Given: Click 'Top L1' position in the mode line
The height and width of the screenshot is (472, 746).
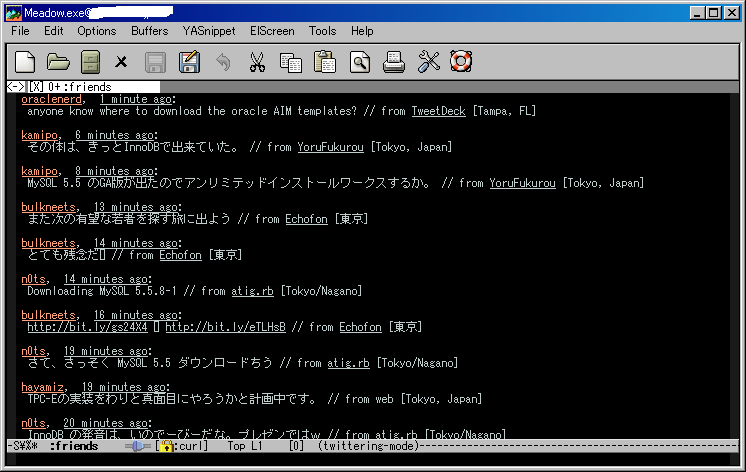Looking at the screenshot, I should click(245, 446).
